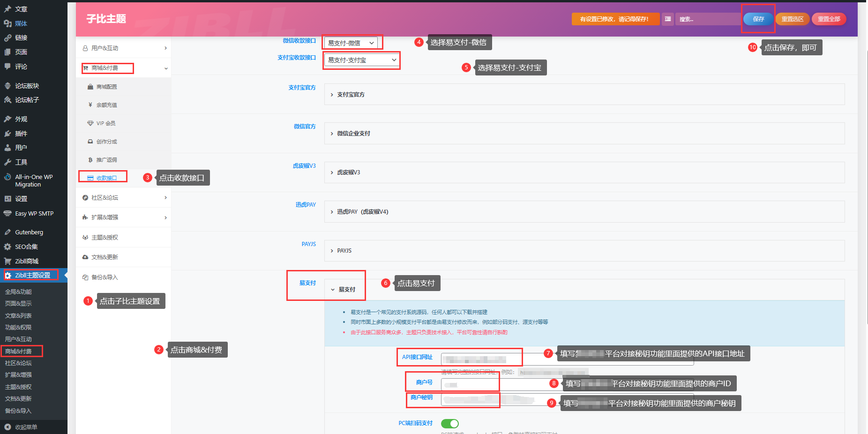Viewport: 868px width, 434px height.
Task: Click the 余额充值 yen icon
Action: click(x=90, y=105)
